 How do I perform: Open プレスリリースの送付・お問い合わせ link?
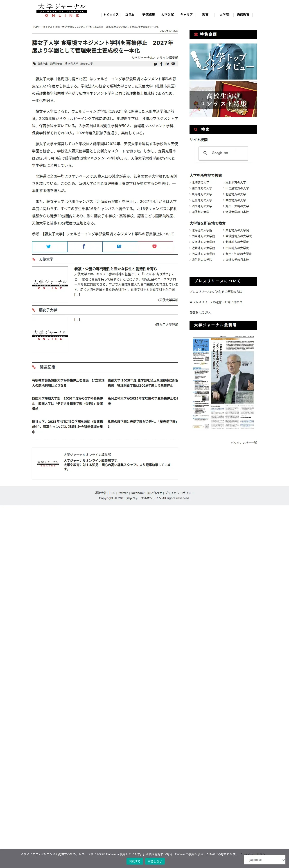216,302
